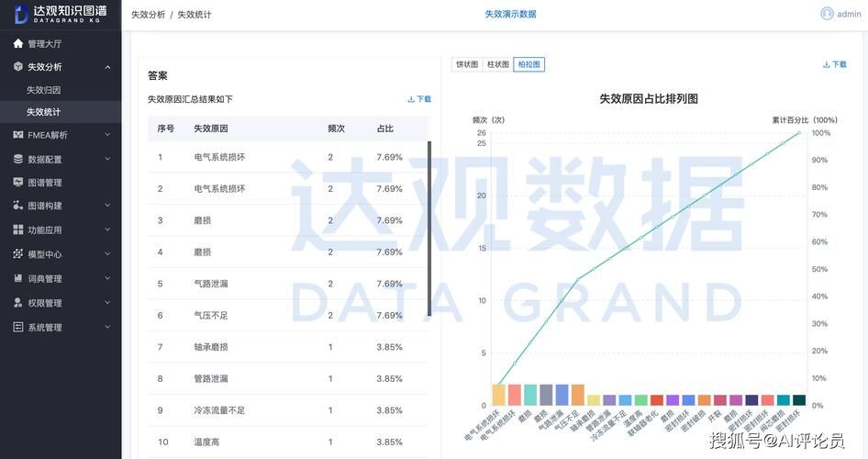The image size is (868, 459).
Task: Select the 轴承磨损 table cell
Action: [x=211, y=347]
